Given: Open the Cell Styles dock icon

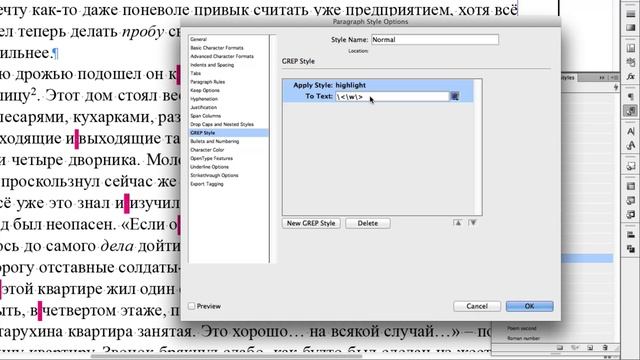Looking at the screenshot, I should tap(631, 214).
